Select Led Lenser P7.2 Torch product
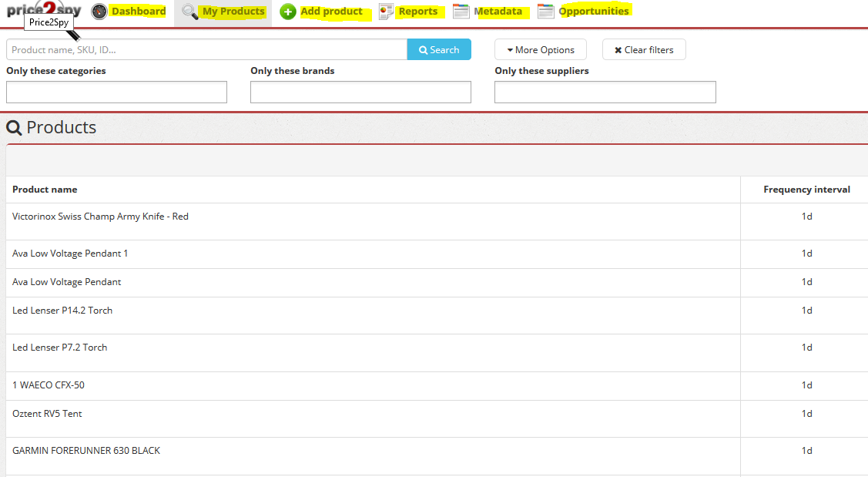The height and width of the screenshot is (477, 868). point(60,348)
